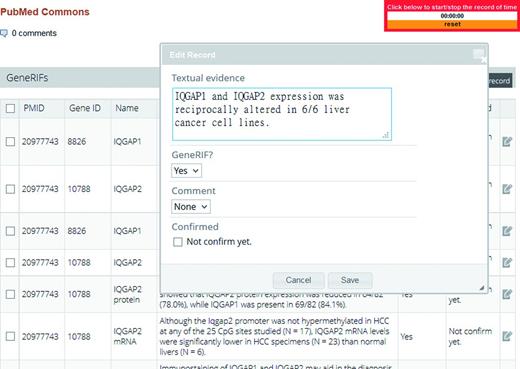Image resolution: width=520 pixels, height=369 pixels.
Task: Click into the Textual evidence text area
Action: [282, 114]
